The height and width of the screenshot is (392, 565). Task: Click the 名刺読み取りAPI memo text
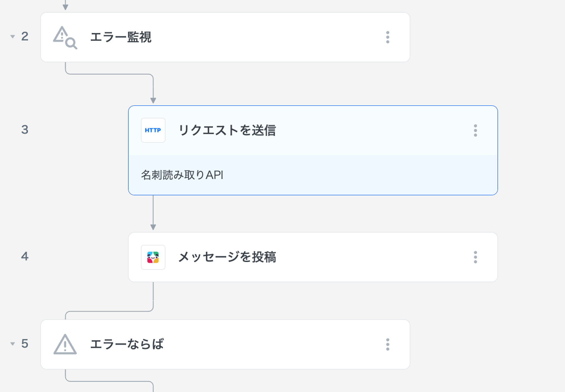(x=182, y=175)
